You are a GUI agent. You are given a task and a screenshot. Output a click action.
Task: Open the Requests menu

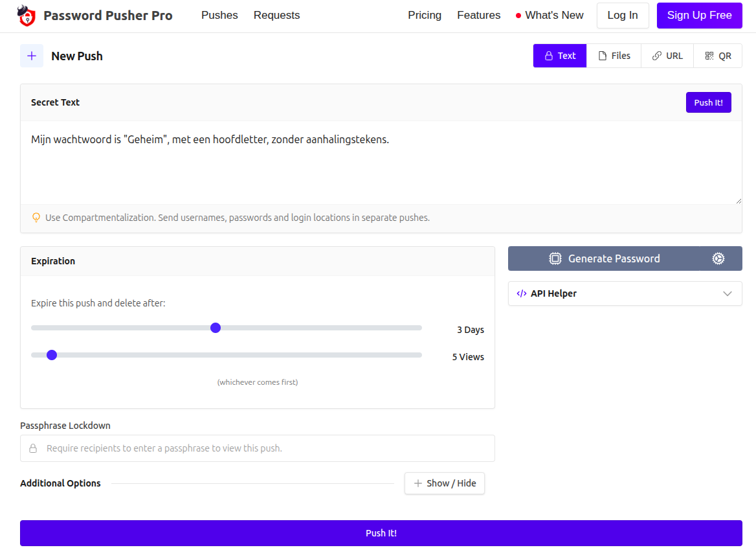[x=277, y=16]
